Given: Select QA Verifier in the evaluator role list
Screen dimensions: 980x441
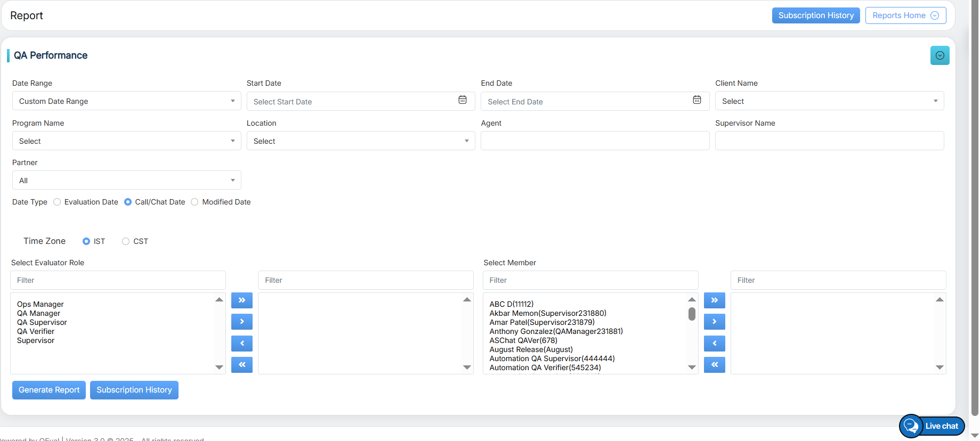Looking at the screenshot, I should click(x=36, y=331).
